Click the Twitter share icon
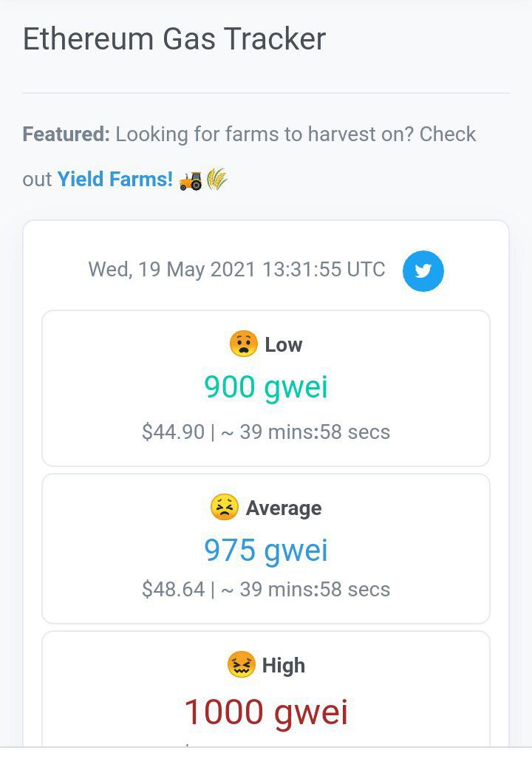The height and width of the screenshot is (770, 532). pyautogui.click(x=423, y=270)
